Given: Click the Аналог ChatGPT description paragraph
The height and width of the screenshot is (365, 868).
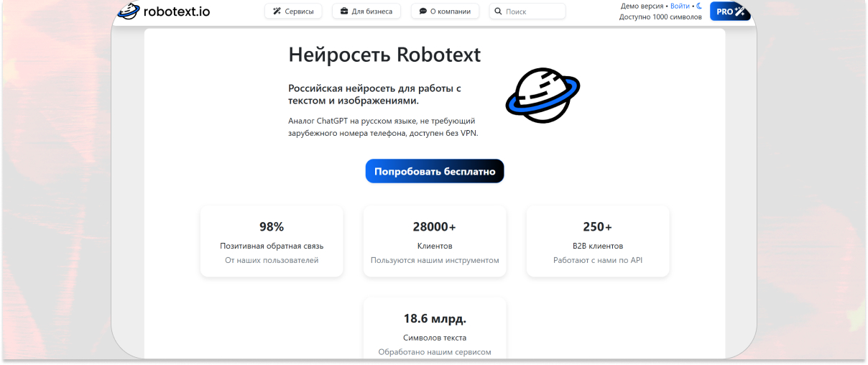Looking at the screenshot, I should pyautogui.click(x=383, y=127).
